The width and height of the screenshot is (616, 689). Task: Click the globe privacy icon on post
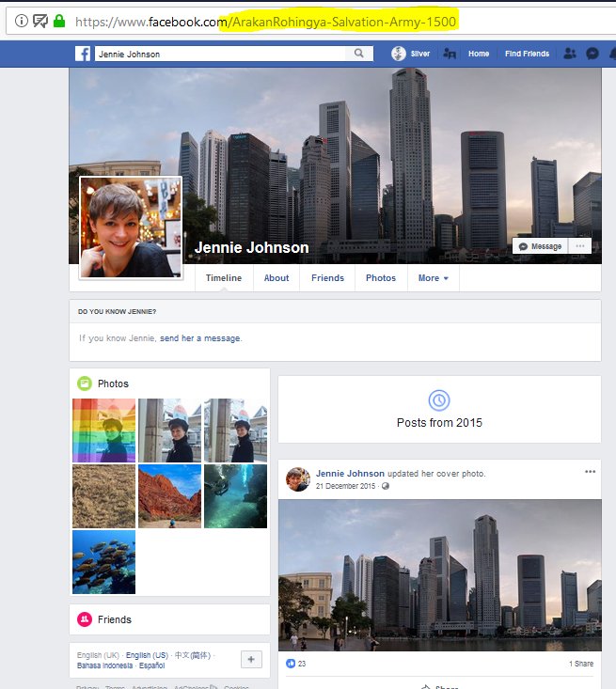click(x=386, y=486)
